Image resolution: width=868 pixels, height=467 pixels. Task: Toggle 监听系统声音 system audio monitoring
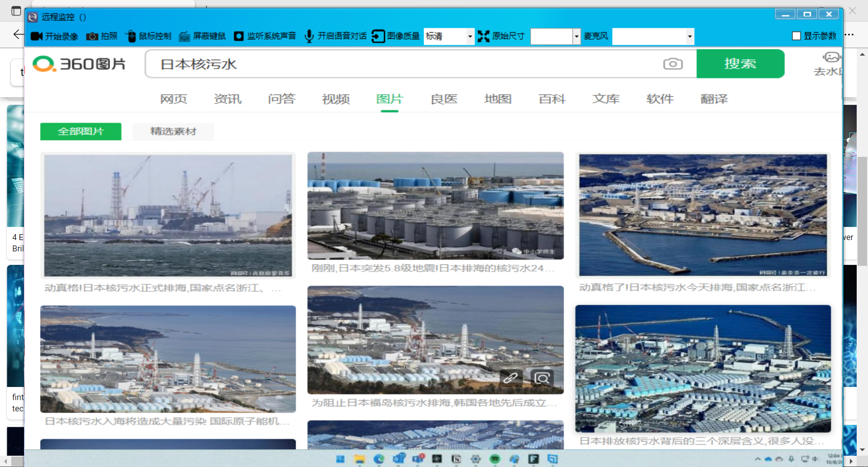tap(239, 36)
